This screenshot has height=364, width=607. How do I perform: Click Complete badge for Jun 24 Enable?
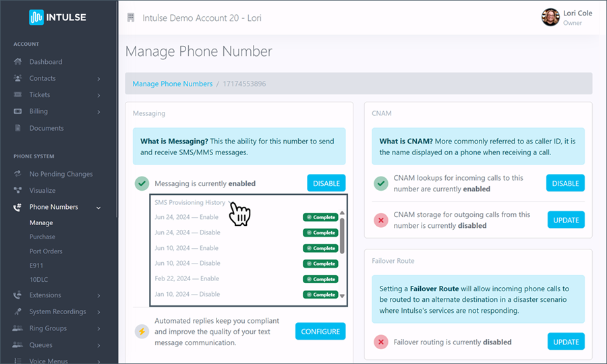point(320,218)
